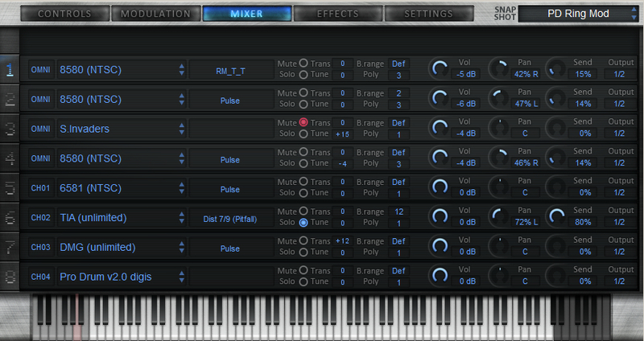Toggle Solo on Pro Drum v2.0 digis
Screen dimensions: 644x341
click(303, 281)
